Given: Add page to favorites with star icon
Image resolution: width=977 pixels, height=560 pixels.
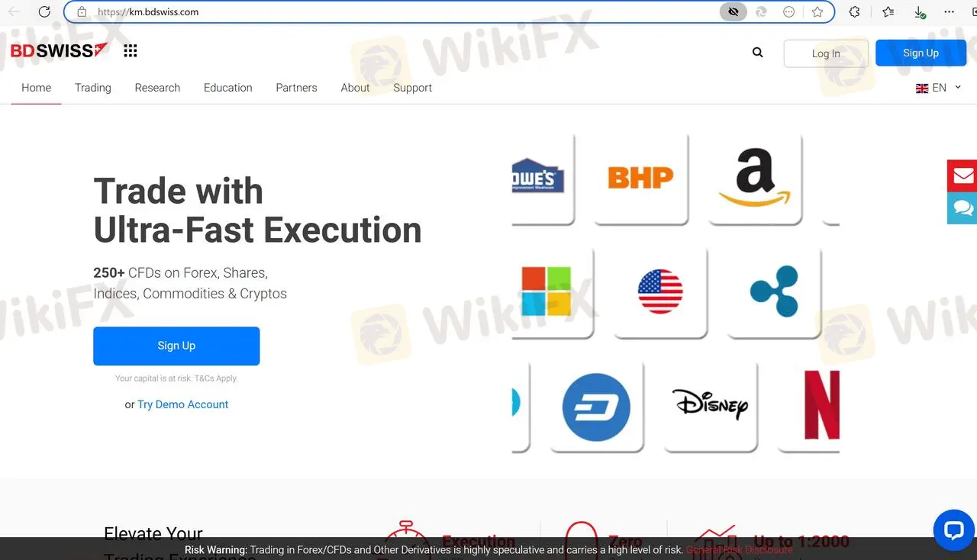Looking at the screenshot, I should (x=817, y=12).
